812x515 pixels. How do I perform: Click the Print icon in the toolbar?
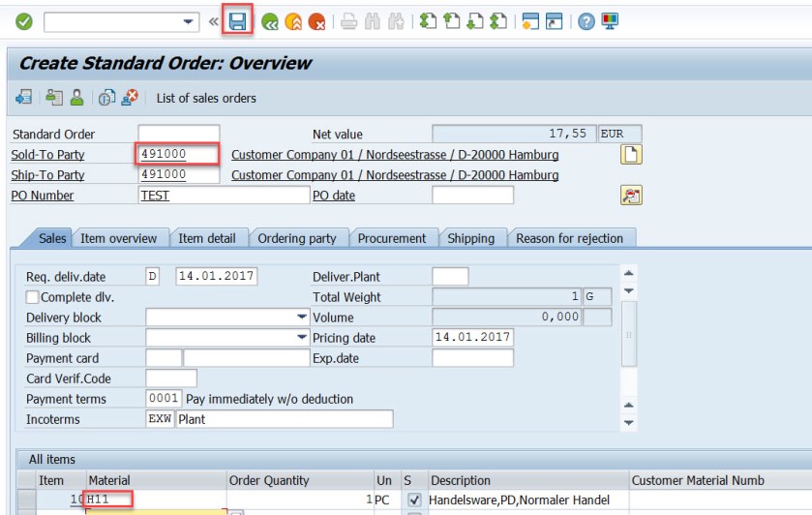348,21
